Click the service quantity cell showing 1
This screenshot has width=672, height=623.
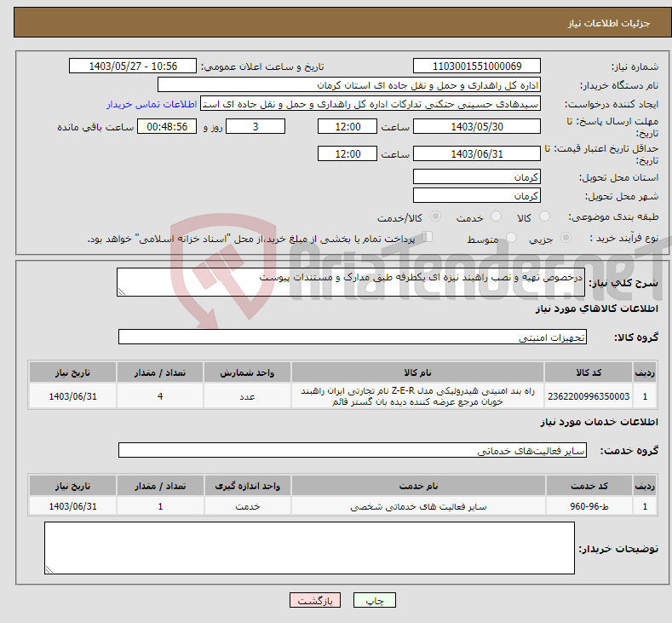point(160,506)
